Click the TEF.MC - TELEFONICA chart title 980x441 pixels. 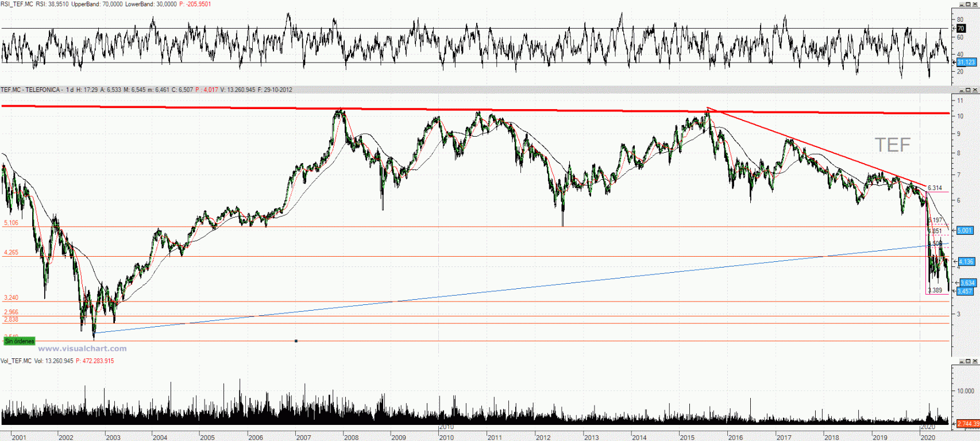pos(30,90)
